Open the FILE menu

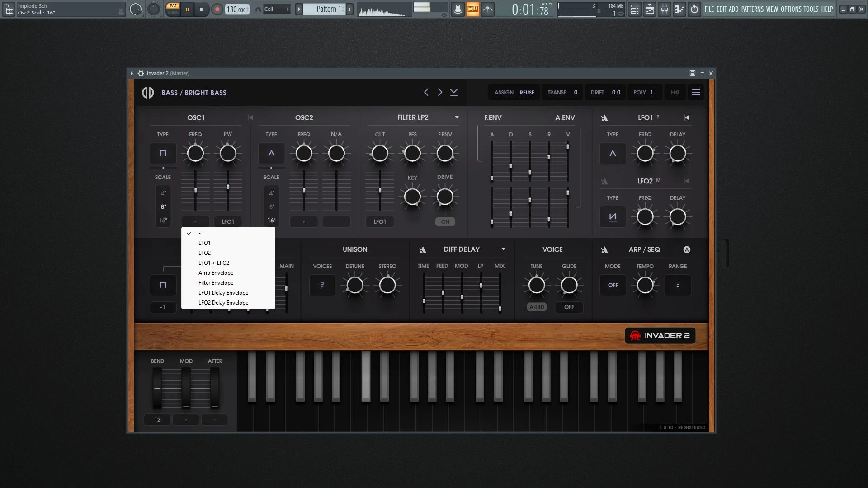pyautogui.click(x=709, y=9)
